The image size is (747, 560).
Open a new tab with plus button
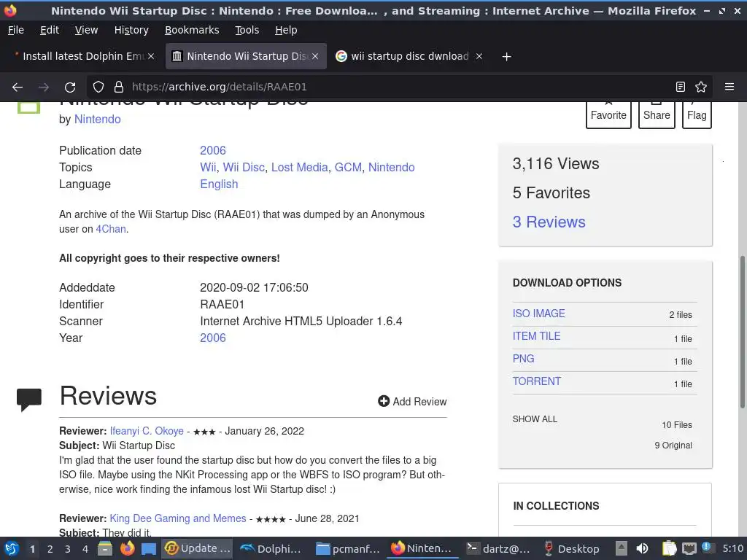pyautogui.click(x=506, y=57)
